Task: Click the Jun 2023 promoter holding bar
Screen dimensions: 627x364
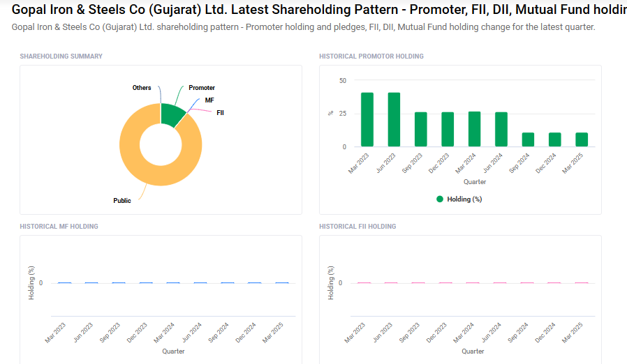Action: 394,119
